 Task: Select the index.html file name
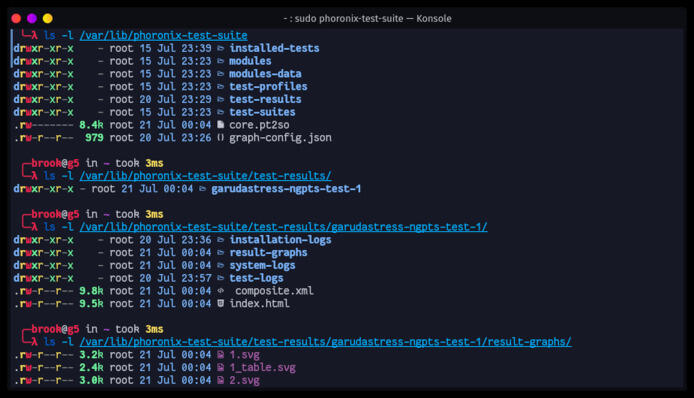coord(259,304)
